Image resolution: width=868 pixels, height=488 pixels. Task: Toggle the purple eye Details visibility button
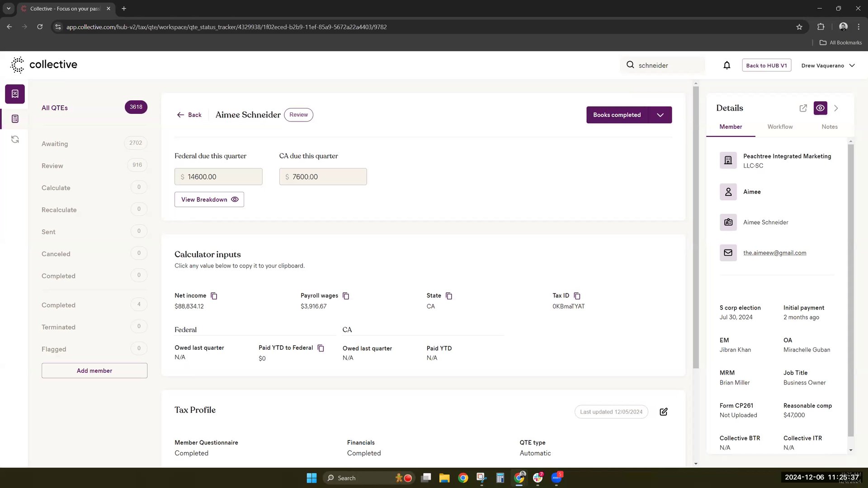820,108
